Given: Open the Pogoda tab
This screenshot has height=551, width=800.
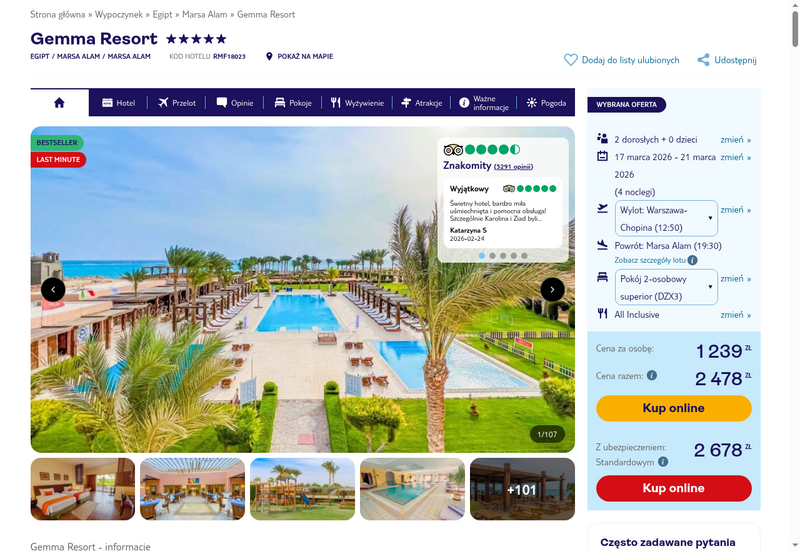Looking at the screenshot, I should pos(546,103).
